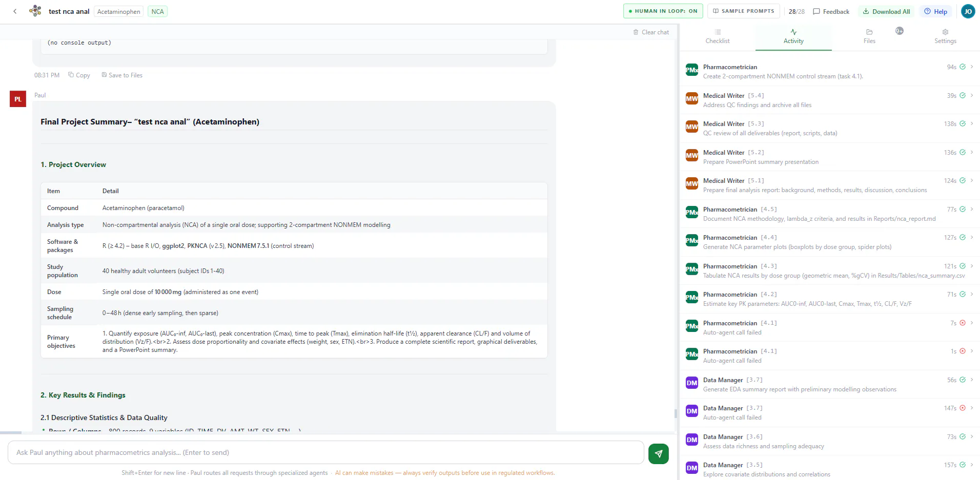980x480 pixels.
Task: Click the Sample Prompts button
Action: pos(744,11)
